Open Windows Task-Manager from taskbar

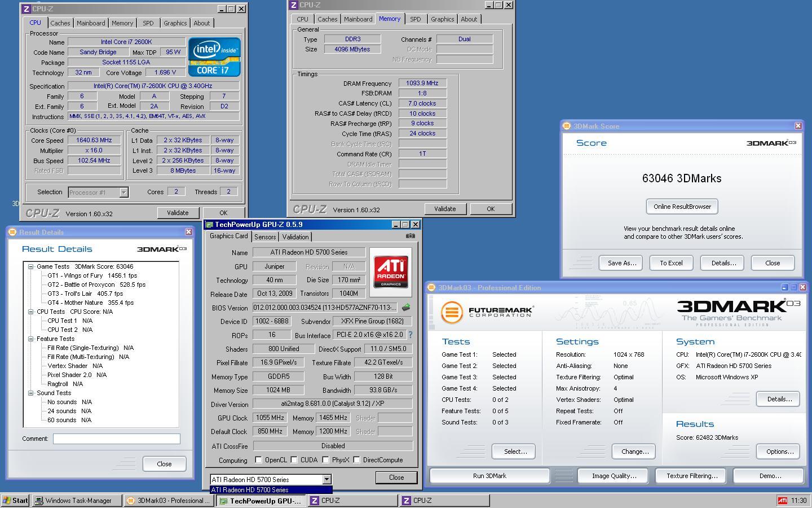[x=77, y=501]
